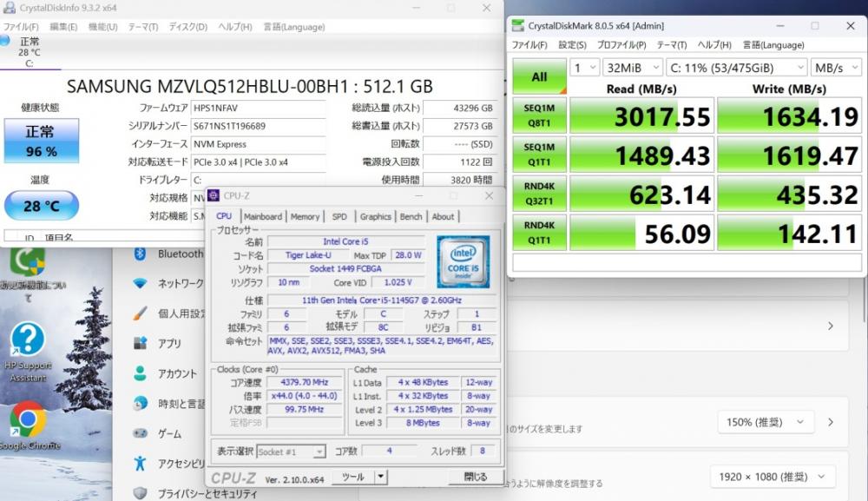Click the green All button in CrystalDiskMark
868x501 pixels.
539,76
